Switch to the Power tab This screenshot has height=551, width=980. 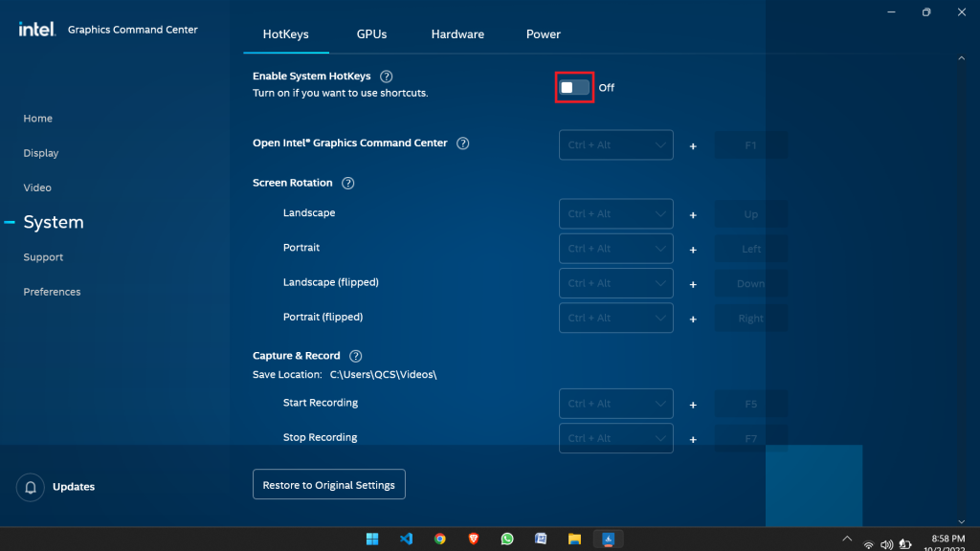pyautogui.click(x=544, y=34)
